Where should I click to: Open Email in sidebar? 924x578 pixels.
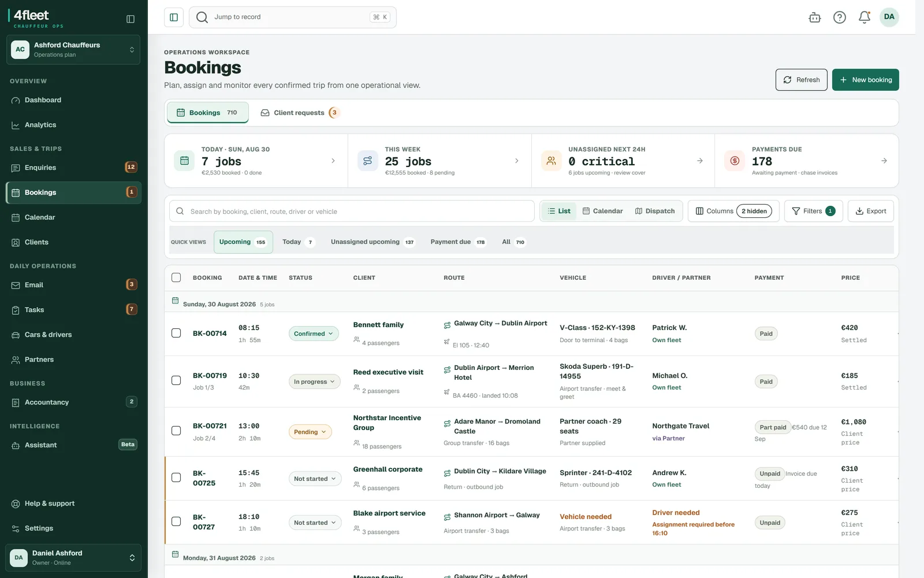tap(73, 285)
